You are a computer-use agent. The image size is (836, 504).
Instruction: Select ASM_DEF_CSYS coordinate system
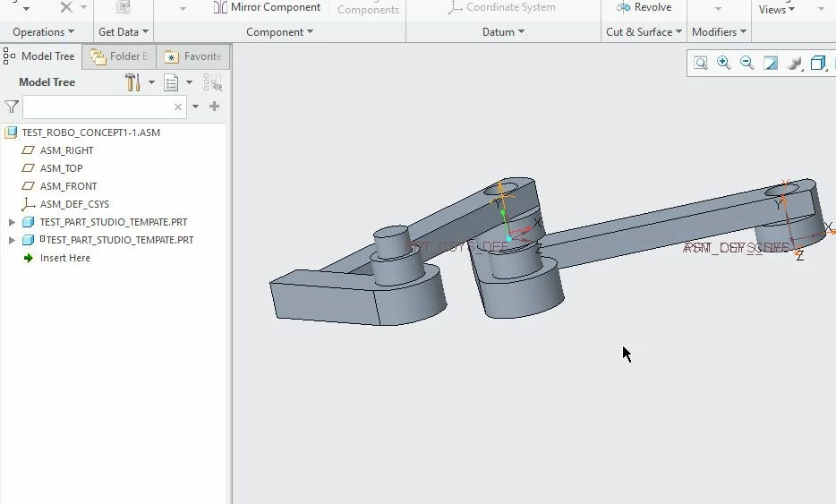[74, 204]
